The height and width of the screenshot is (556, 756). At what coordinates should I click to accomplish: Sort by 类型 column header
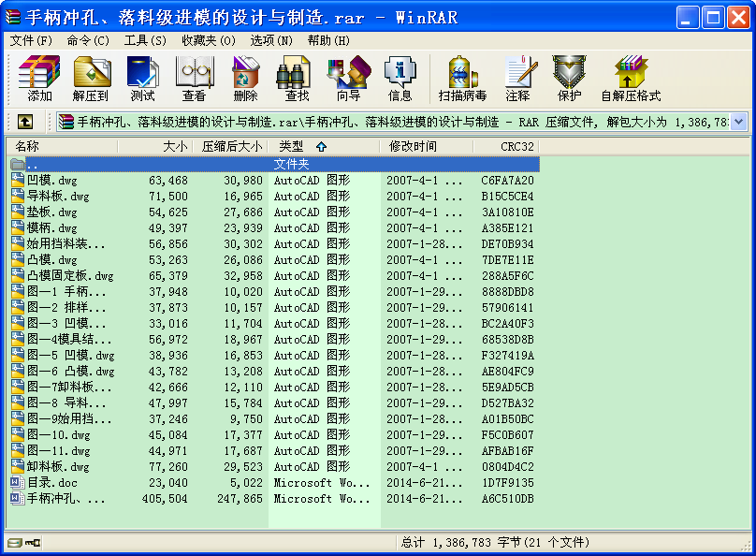pos(324,146)
